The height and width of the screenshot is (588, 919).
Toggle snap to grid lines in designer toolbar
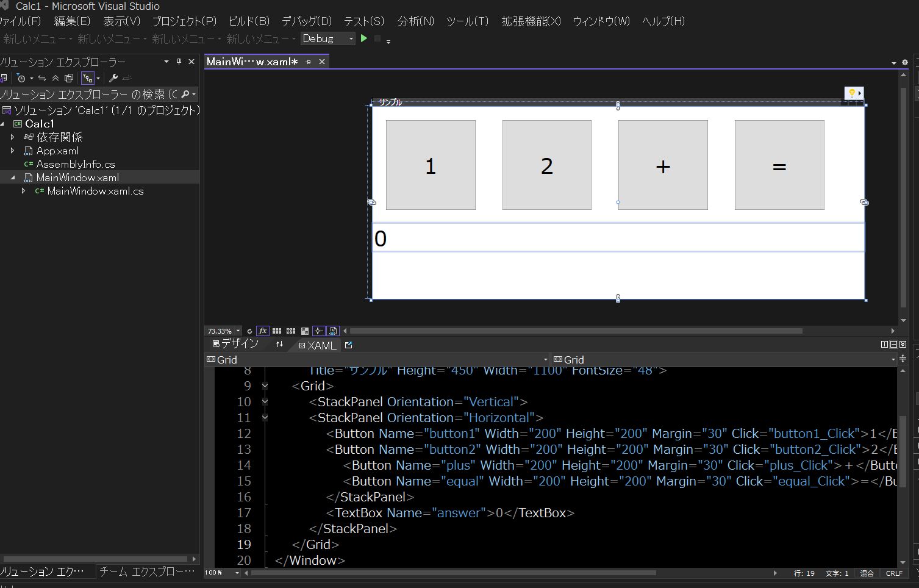click(x=291, y=331)
